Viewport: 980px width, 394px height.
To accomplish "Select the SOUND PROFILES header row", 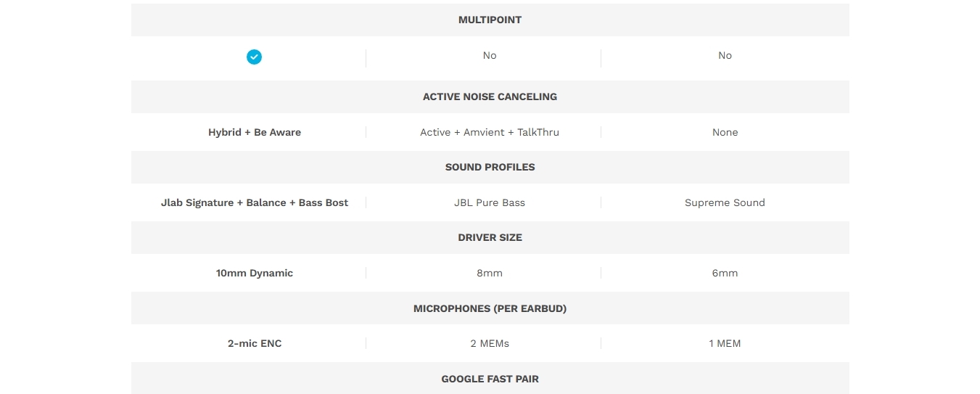I will [490, 167].
